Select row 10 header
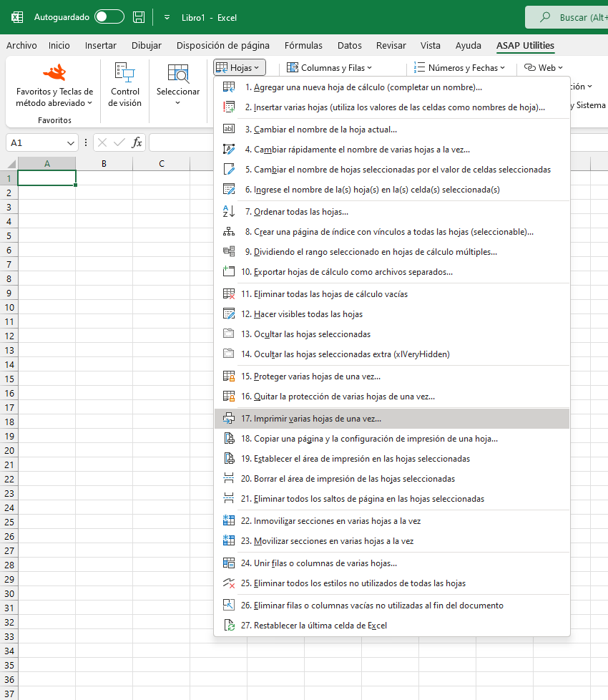The width and height of the screenshot is (608, 700). 9,307
